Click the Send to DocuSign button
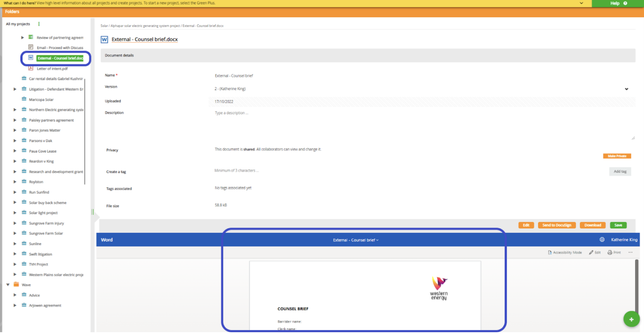The image size is (644, 334). (x=557, y=225)
